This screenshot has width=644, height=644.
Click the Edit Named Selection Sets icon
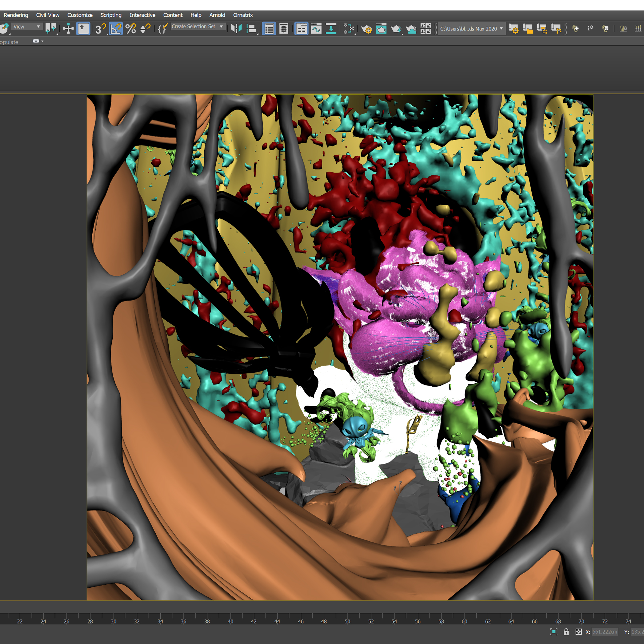click(163, 29)
